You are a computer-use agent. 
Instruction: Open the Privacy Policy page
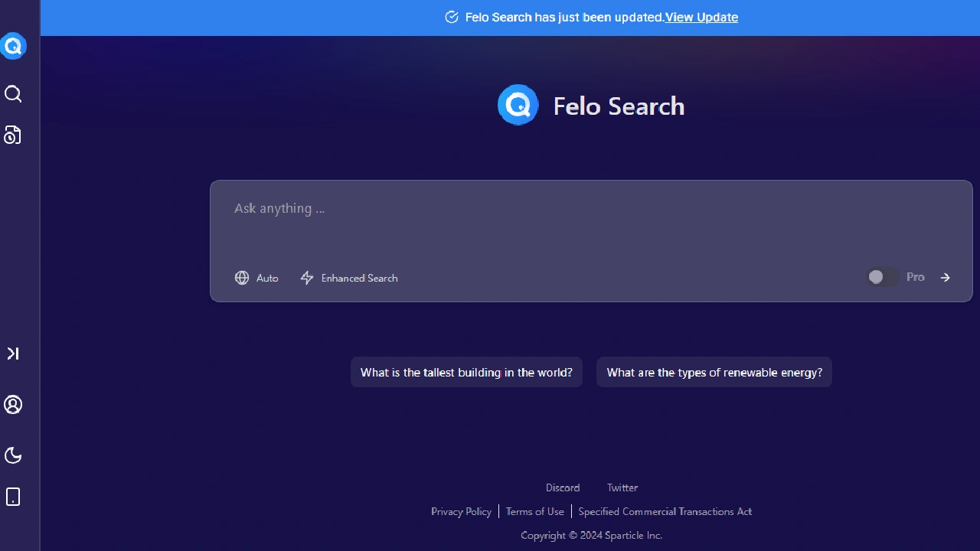(x=461, y=511)
